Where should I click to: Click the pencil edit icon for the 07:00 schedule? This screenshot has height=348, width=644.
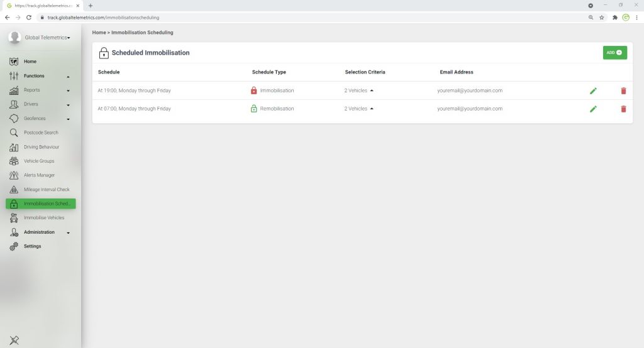click(x=592, y=109)
